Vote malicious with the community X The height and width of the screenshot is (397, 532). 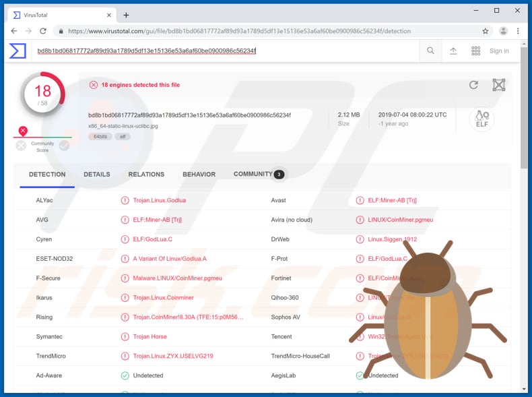pyautogui.click(x=21, y=146)
